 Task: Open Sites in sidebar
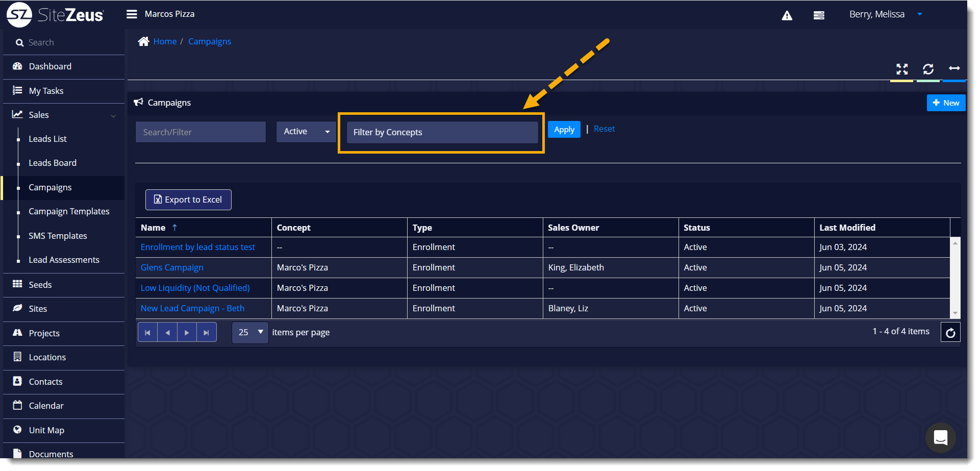(x=64, y=309)
